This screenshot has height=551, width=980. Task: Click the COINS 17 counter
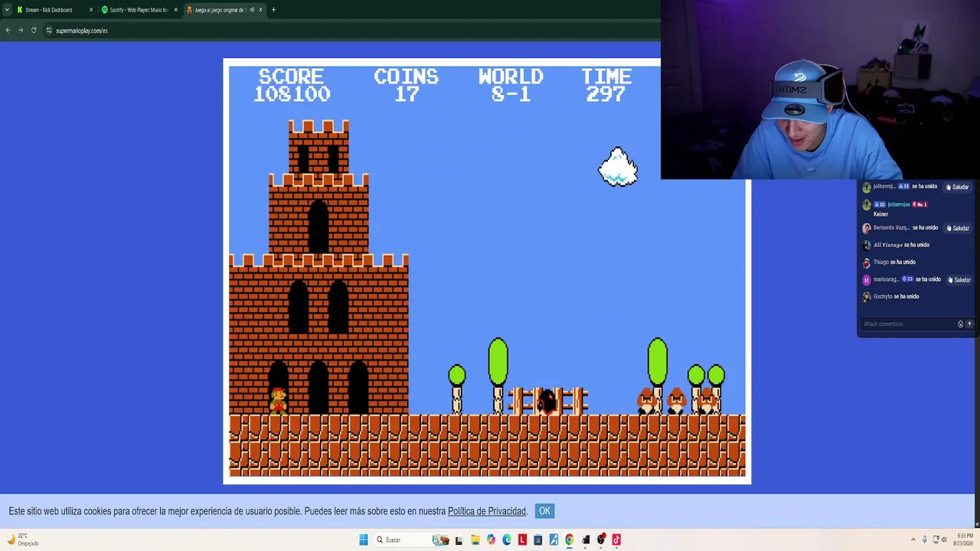coord(407,86)
